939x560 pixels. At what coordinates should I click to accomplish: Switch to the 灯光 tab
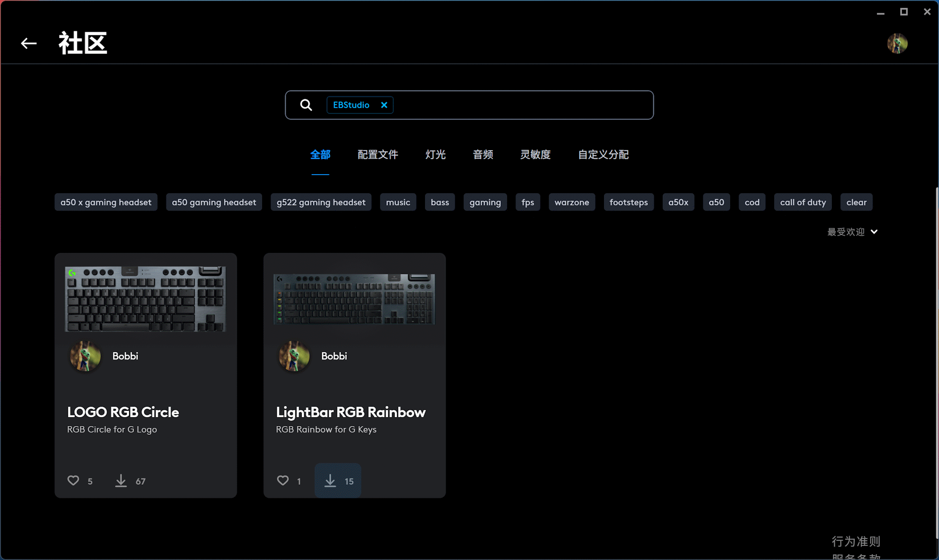(435, 155)
